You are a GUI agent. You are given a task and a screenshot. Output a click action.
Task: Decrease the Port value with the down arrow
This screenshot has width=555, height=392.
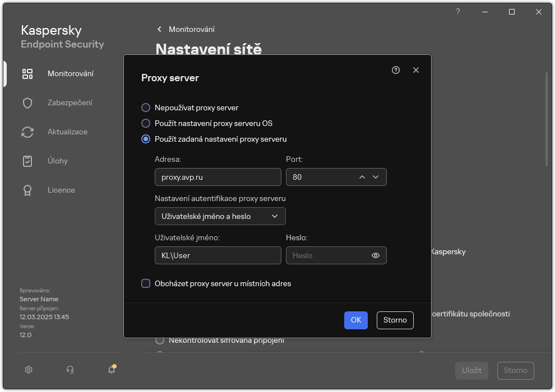coord(376,177)
